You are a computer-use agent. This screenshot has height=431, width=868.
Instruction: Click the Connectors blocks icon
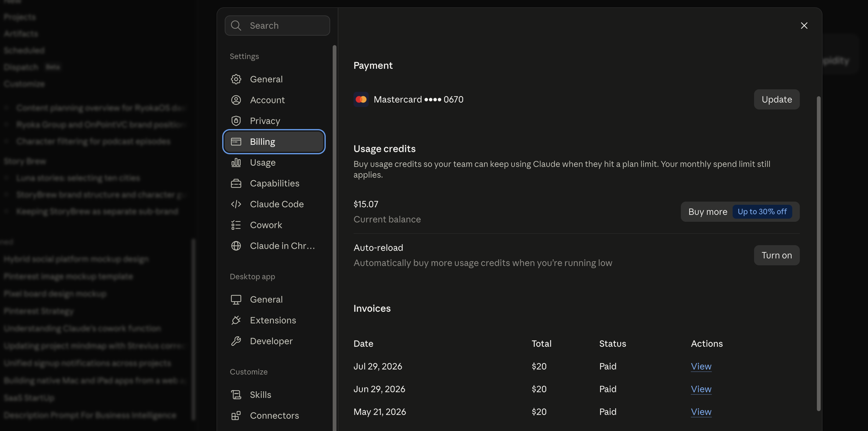pyautogui.click(x=236, y=416)
